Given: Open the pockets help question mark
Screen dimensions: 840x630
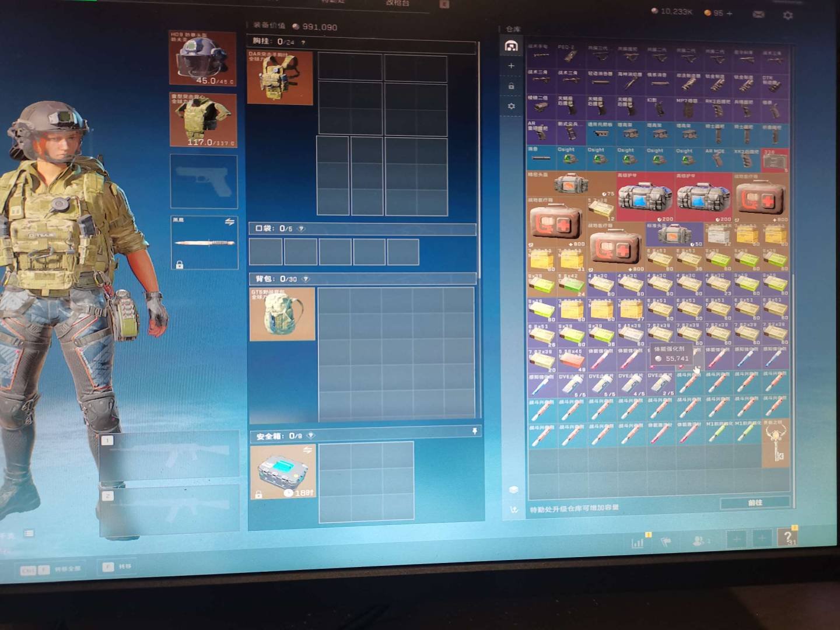Looking at the screenshot, I should (x=302, y=229).
